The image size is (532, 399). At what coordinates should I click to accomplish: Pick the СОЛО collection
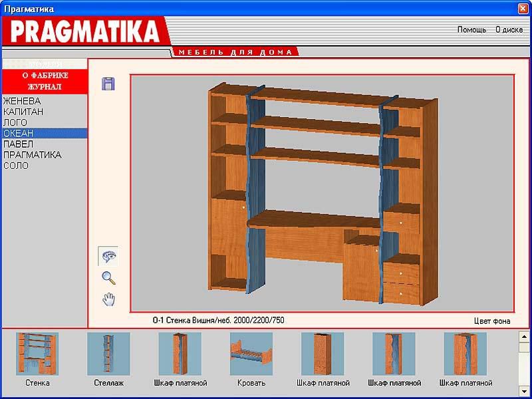point(16,166)
